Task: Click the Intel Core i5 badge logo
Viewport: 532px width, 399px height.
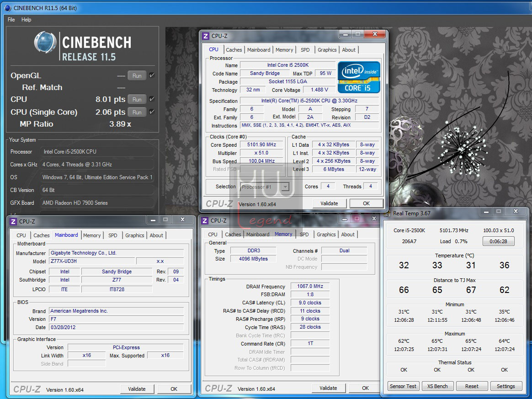Action: (359, 77)
